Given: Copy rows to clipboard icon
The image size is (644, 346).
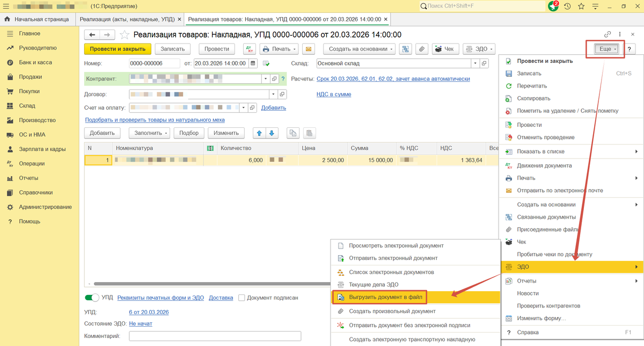Looking at the screenshot, I should pyautogui.click(x=292, y=133).
